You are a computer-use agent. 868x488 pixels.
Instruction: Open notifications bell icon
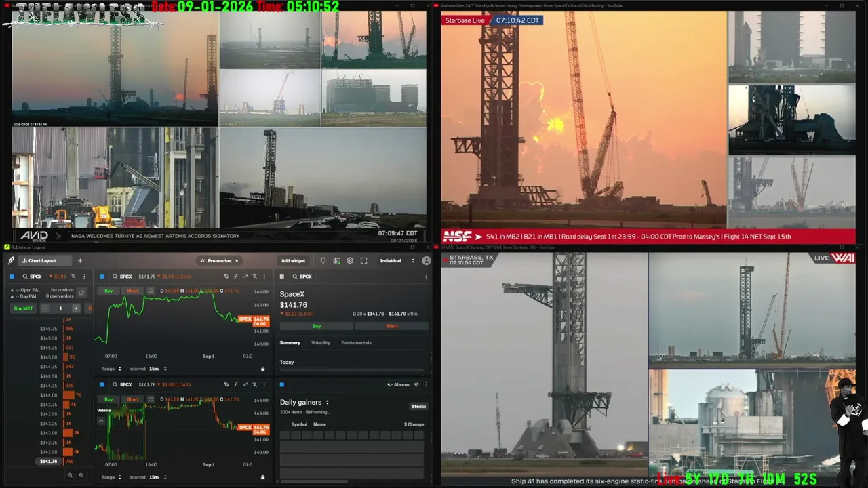pos(323,260)
